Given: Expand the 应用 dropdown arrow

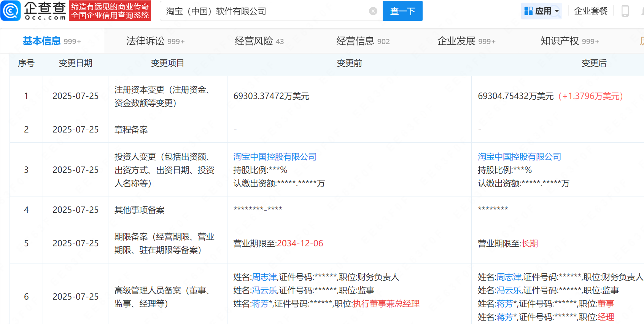Looking at the screenshot, I should tap(557, 11).
